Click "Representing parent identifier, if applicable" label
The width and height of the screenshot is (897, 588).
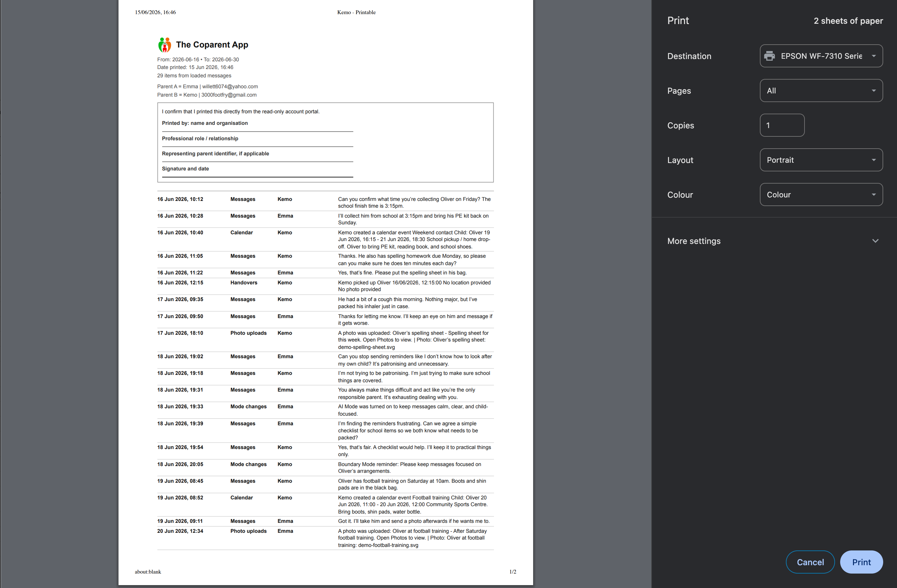215,154
